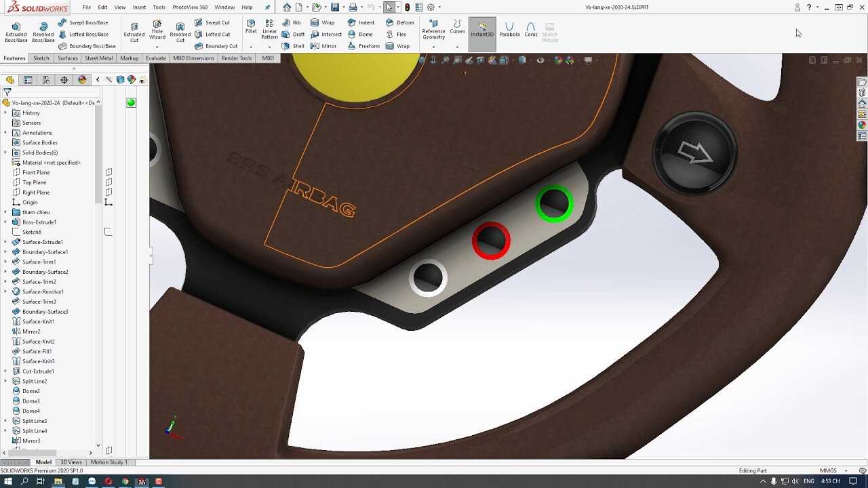This screenshot has height=488, width=868.
Task: Open the Options gear dropdown arrow
Action: point(439,7)
